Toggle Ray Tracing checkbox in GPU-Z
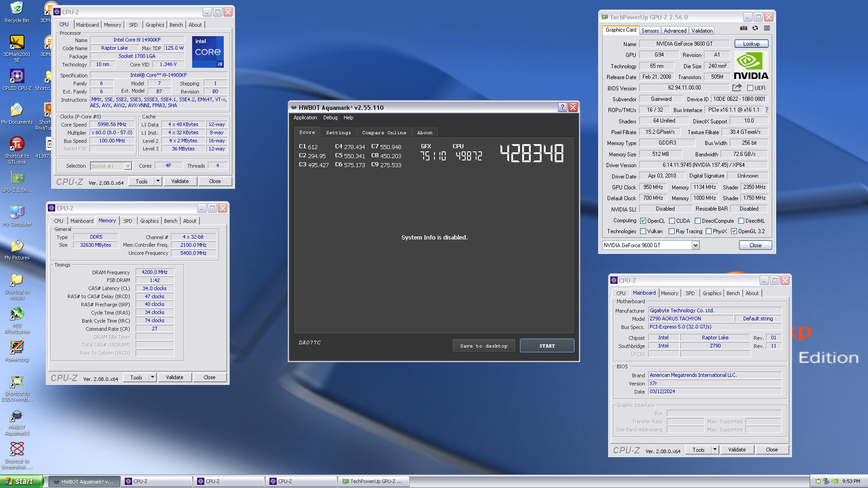Image resolution: width=868 pixels, height=488 pixels. (671, 231)
